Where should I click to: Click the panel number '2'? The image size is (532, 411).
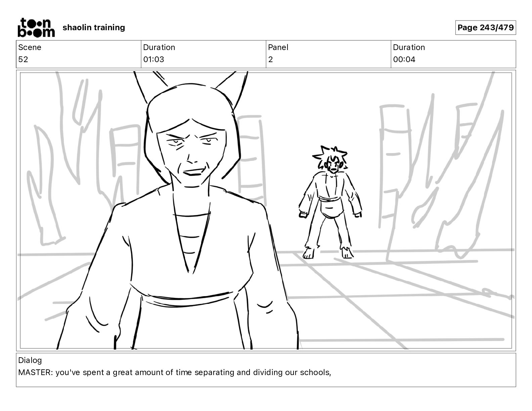pyautogui.click(x=270, y=59)
